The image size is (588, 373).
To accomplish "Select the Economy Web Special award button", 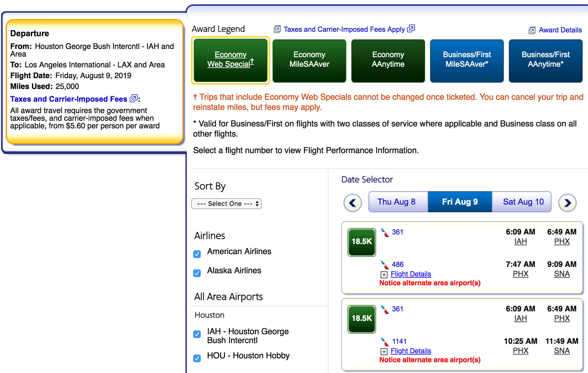I will (231, 60).
